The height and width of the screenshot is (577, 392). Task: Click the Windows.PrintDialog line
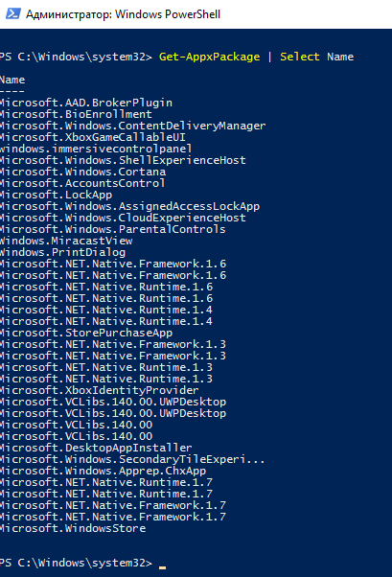coord(62,252)
